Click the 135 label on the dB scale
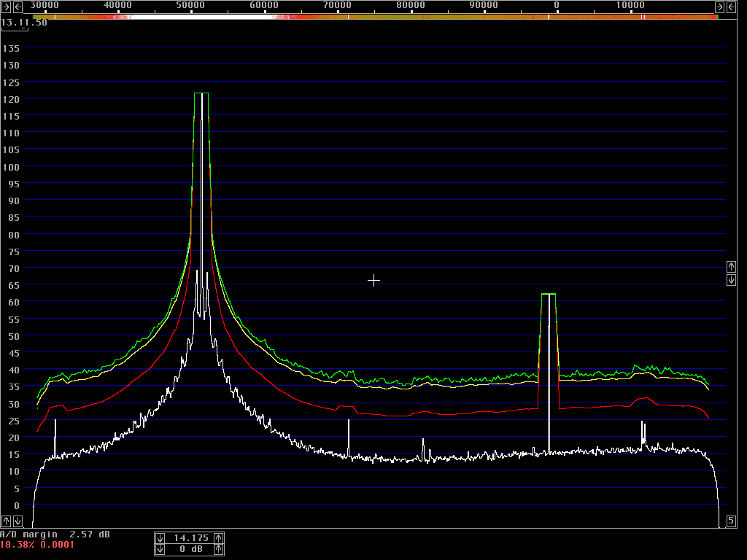 (11, 49)
